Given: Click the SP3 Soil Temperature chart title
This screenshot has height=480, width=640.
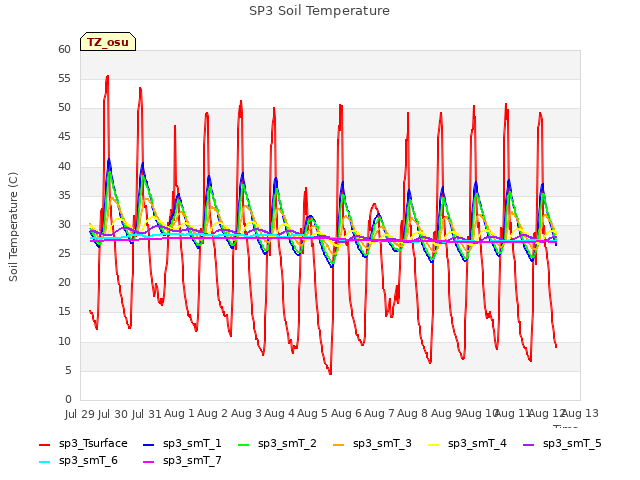Looking at the screenshot, I should [319, 11].
